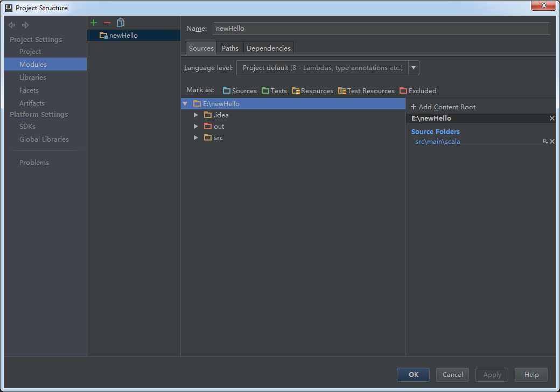The width and height of the screenshot is (560, 392).
Task: Mark folder as Tests
Action: [x=274, y=90]
